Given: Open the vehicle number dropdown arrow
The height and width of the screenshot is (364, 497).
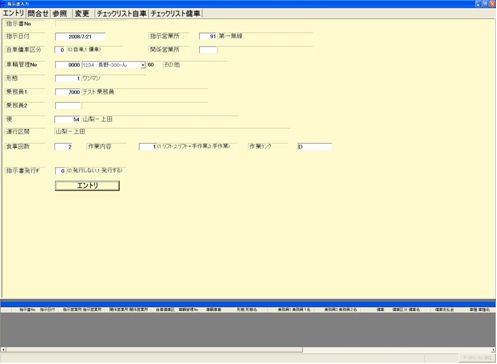Looking at the screenshot, I should (x=143, y=65).
